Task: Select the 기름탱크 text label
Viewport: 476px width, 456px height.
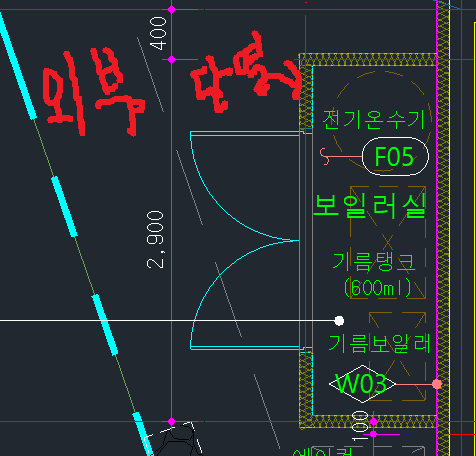Action: coord(374,261)
